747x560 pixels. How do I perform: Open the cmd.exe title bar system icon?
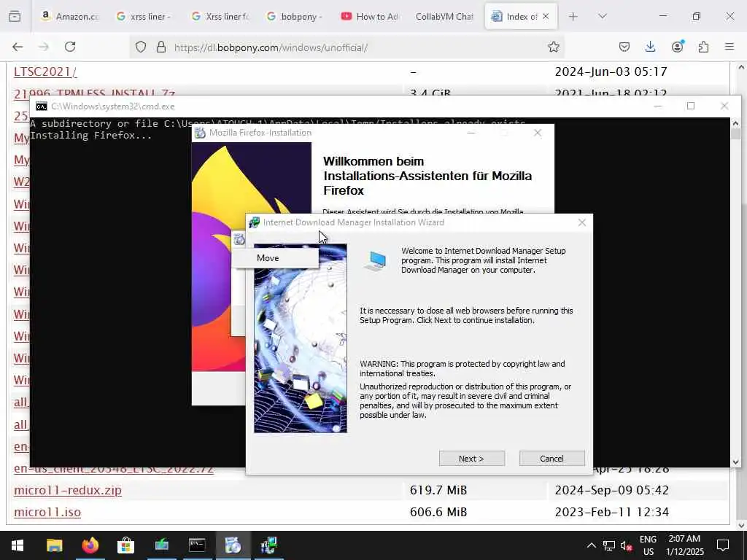[42, 106]
